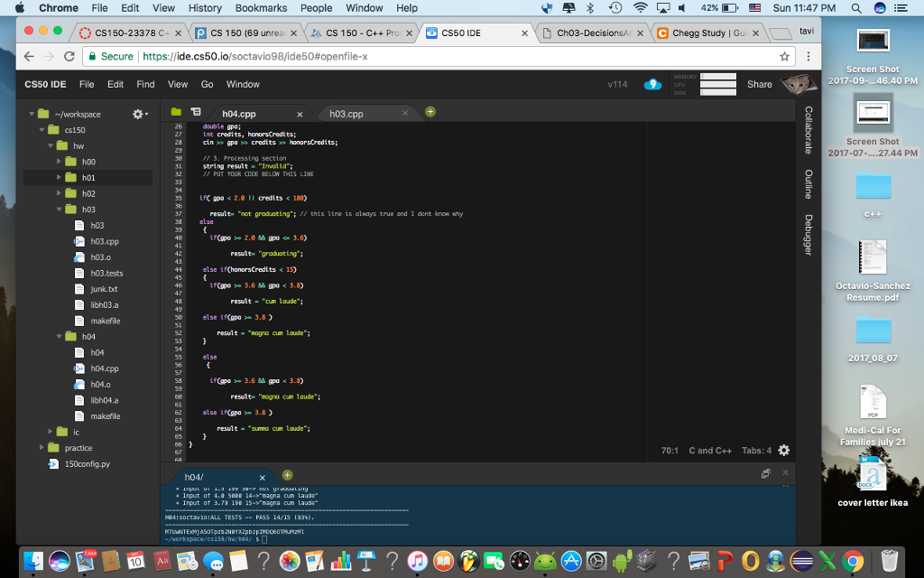Open the 'C and C++' language mode selector
Viewport: 924px width, 578px height.
(712, 450)
